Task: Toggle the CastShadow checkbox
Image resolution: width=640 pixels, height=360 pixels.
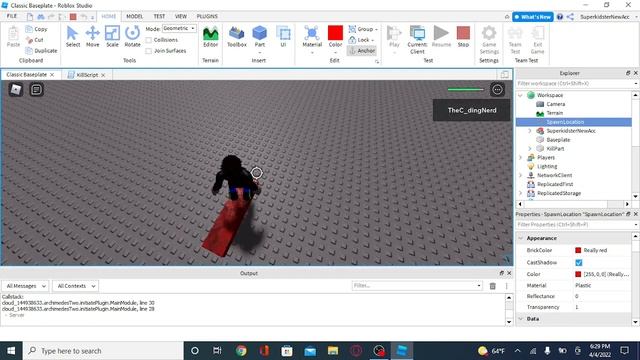Action: point(578,262)
